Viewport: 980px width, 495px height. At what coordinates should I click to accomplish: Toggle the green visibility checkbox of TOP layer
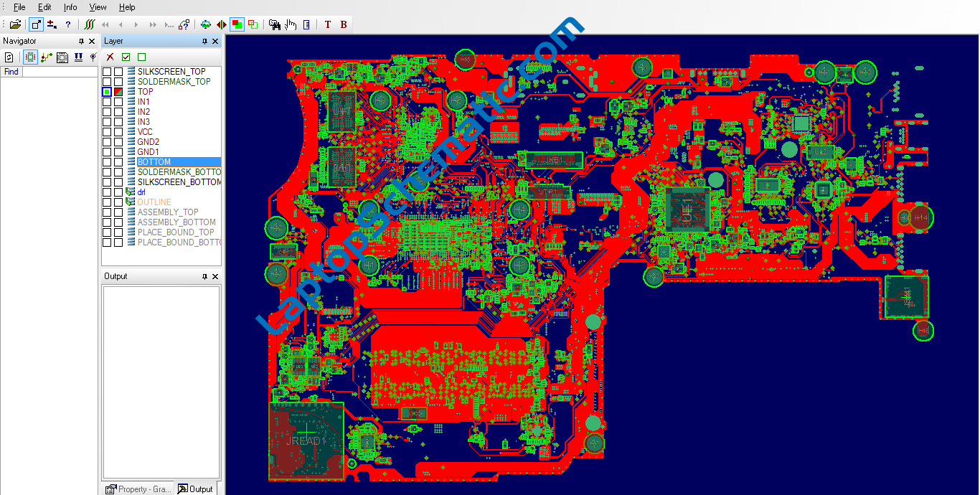[107, 92]
